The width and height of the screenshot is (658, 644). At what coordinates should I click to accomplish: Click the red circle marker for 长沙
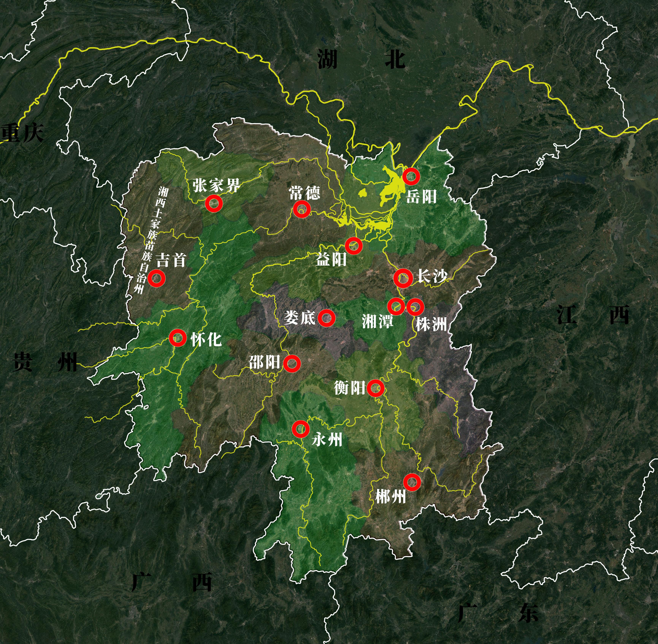coord(403,278)
